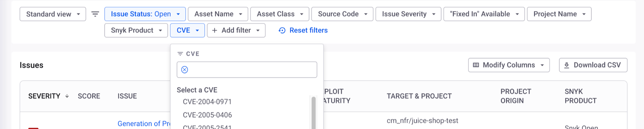Click the Modify Columns grid icon
This screenshot has height=129, width=644.
point(476,65)
